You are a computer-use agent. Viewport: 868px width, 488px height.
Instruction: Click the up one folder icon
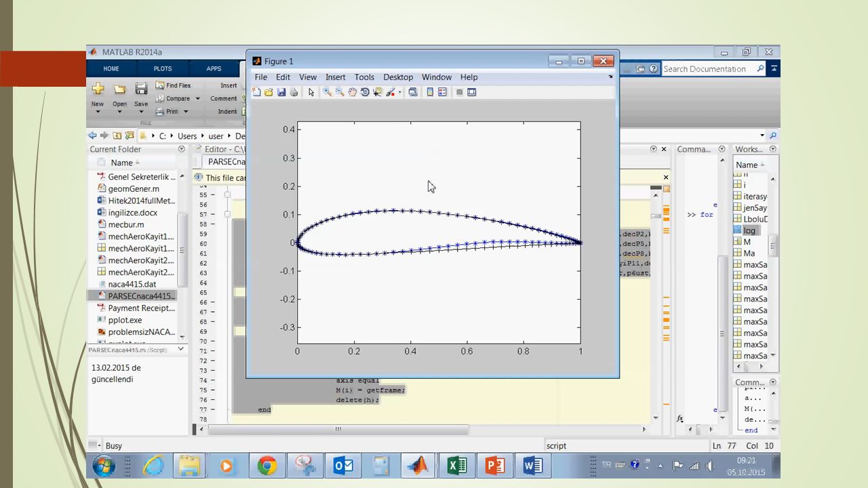click(x=117, y=136)
